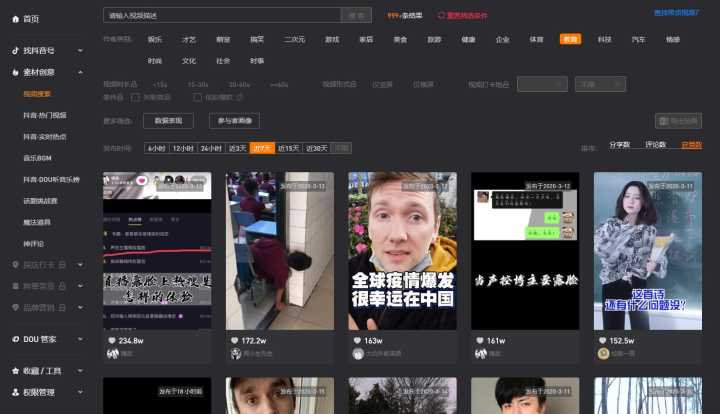The image size is (720, 414).
Task: Click the blue help link at top right
Action: pyautogui.click(x=676, y=12)
